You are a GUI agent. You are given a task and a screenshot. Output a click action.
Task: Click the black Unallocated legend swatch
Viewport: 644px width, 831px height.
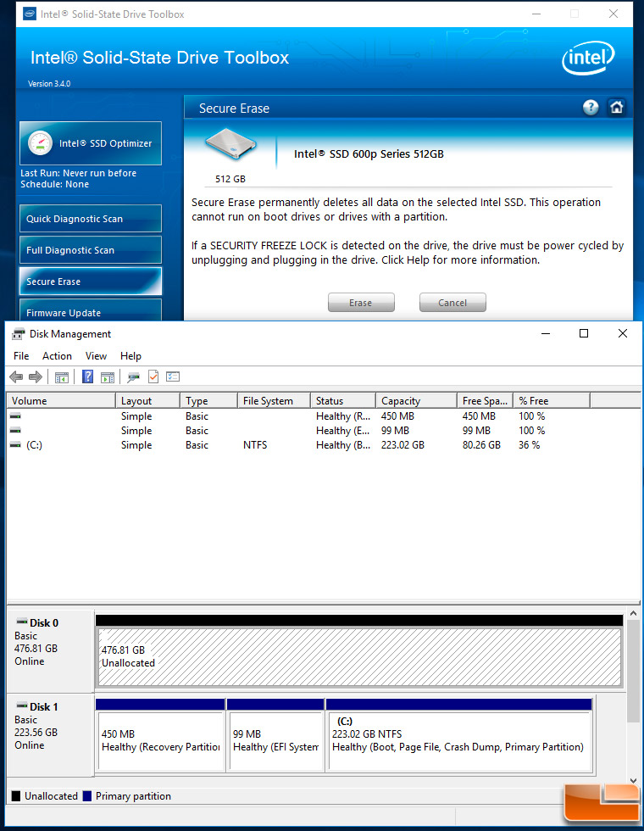click(x=16, y=795)
